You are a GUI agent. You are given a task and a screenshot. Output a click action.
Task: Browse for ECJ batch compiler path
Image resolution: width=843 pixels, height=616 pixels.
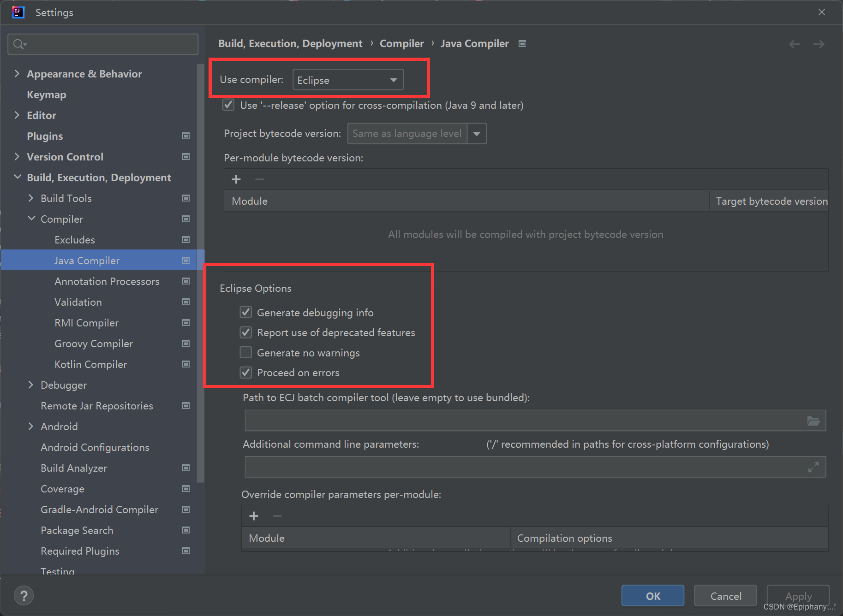(x=813, y=421)
